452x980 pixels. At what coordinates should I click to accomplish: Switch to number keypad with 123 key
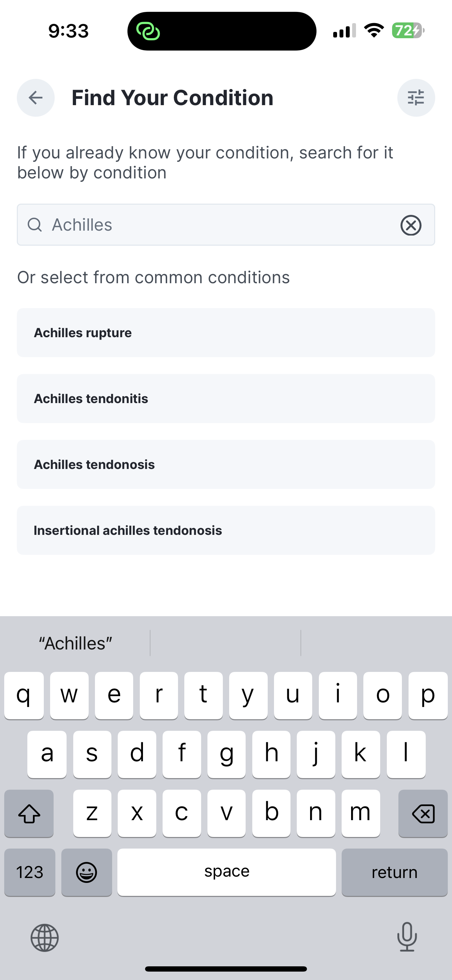(x=30, y=872)
